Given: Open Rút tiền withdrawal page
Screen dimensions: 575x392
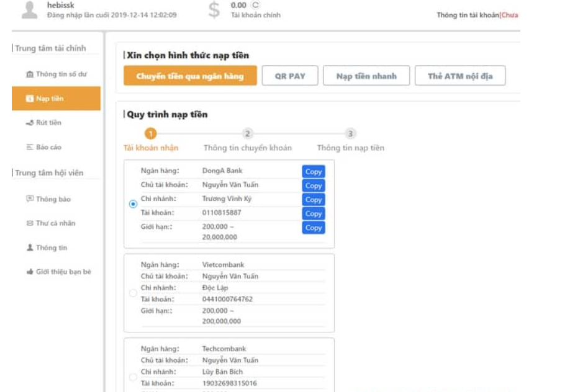Looking at the screenshot, I should [48, 123].
